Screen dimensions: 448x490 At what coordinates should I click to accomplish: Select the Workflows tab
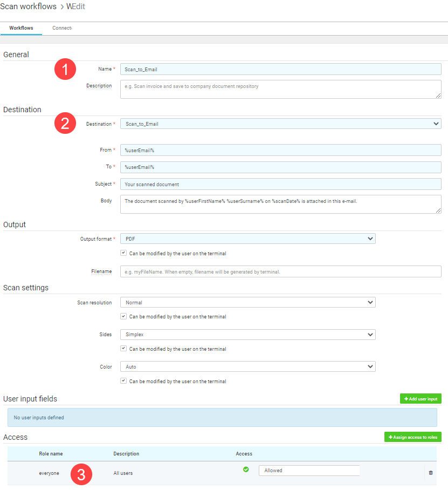[21, 28]
